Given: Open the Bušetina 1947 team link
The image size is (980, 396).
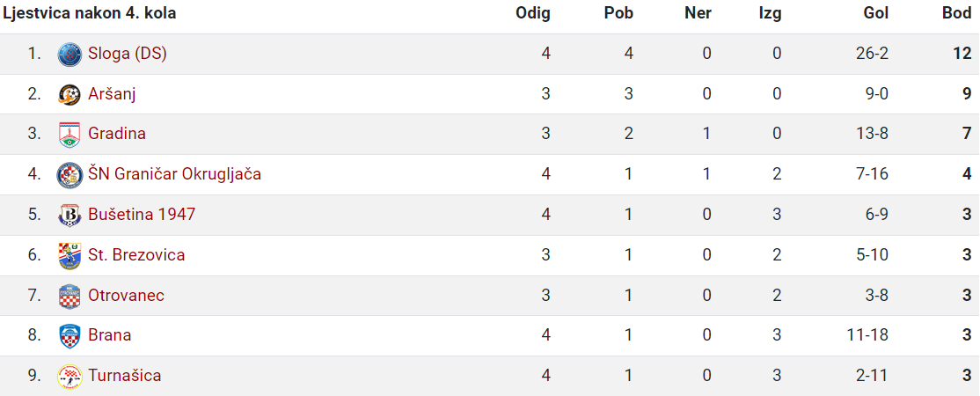Looking at the screenshot, I should 142,215.
